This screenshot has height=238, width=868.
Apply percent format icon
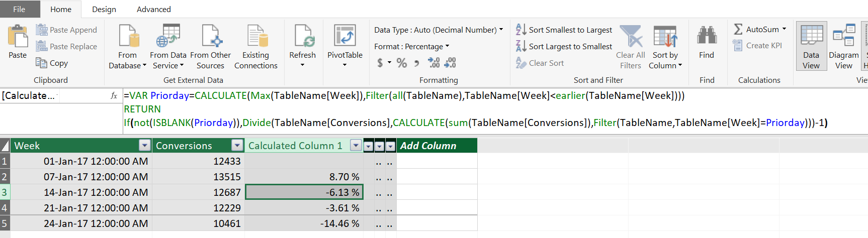[x=401, y=63]
